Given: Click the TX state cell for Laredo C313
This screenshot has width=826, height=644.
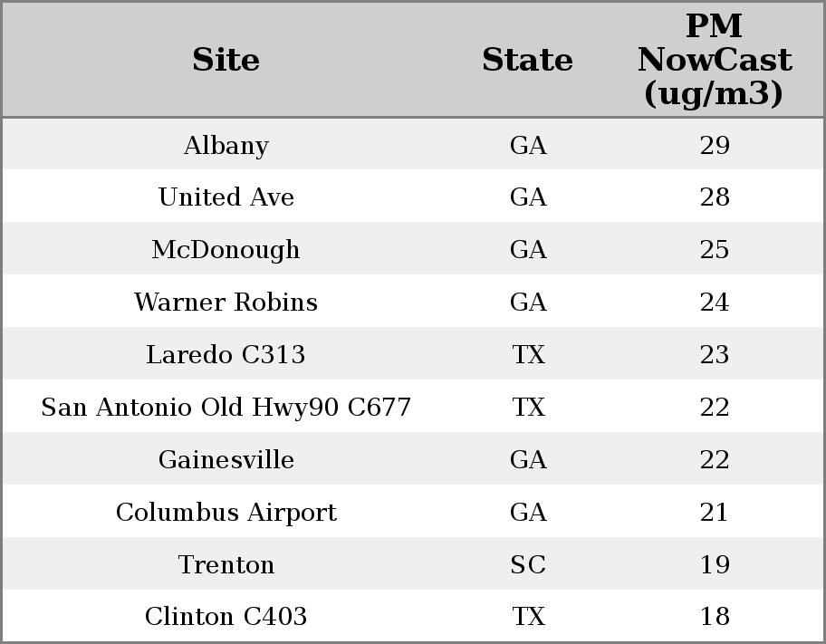Looking at the screenshot, I should pyautogui.click(x=528, y=355).
